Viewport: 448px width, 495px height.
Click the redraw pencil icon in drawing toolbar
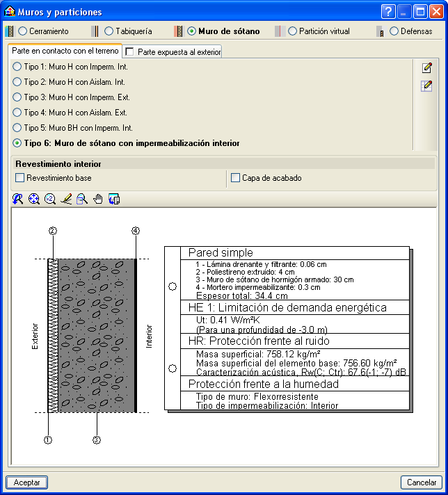66,199
